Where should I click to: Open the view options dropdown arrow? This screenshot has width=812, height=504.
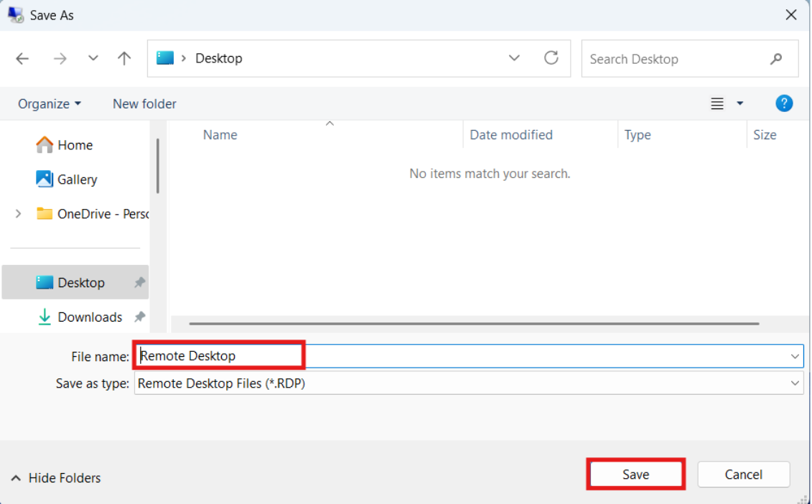click(740, 104)
